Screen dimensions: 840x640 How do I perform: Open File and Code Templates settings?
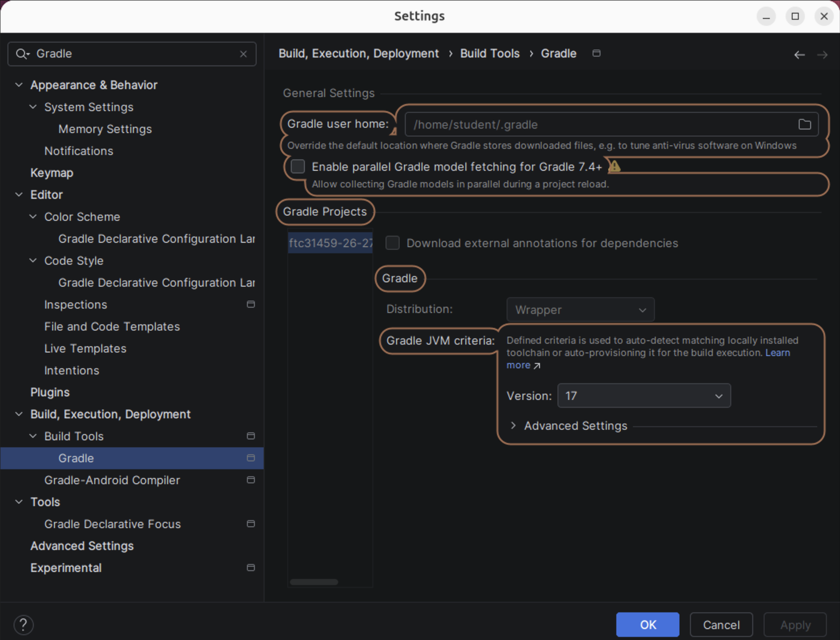pyautogui.click(x=112, y=327)
